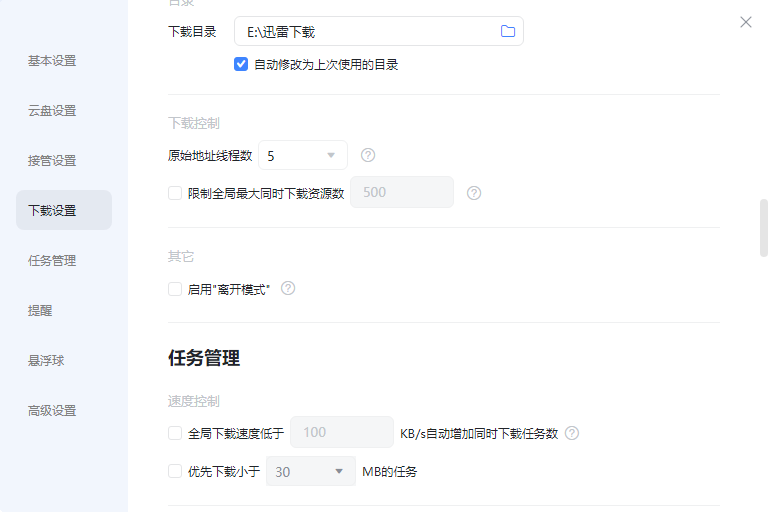768x512 pixels.
Task: Click the vertical scrollbar thumb
Action: pos(764,228)
